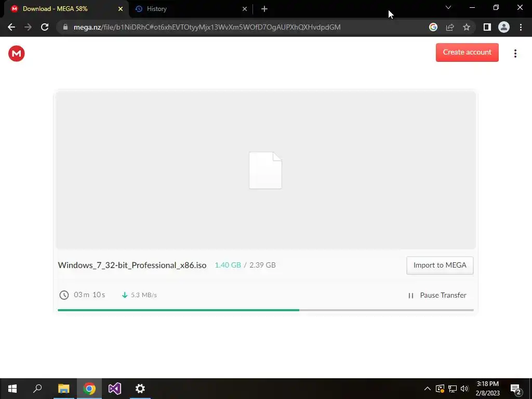This screenshot has width=532, height=399.
Task: Open Chrome tab search chevron
Action: coord(448,7)
